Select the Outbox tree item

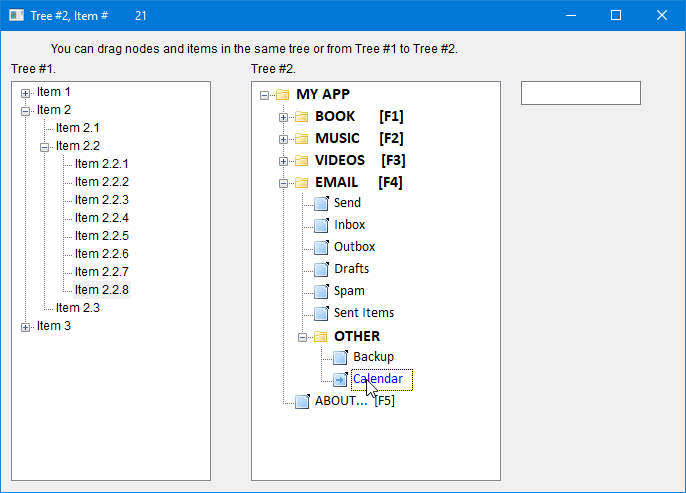(x=354, y=247)
